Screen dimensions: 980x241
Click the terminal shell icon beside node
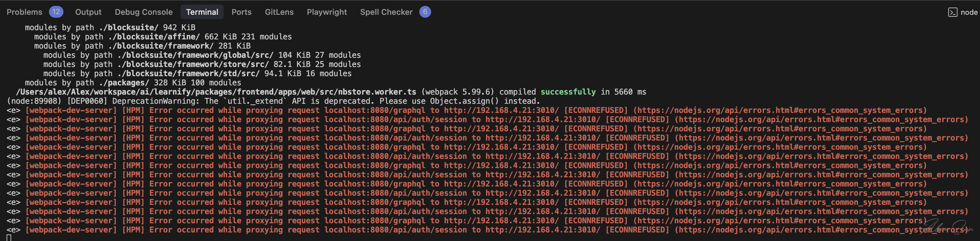click(953, 12)
